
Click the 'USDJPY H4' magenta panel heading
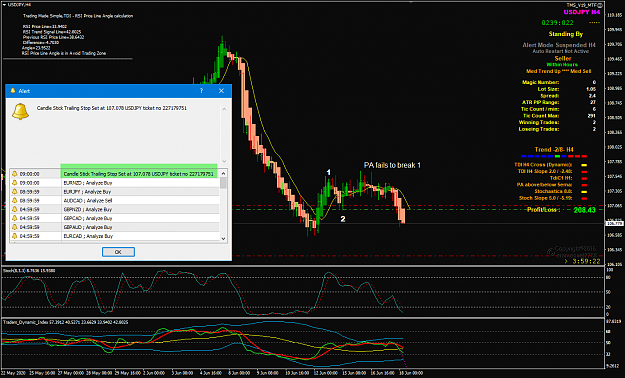(x=582, y=12)
